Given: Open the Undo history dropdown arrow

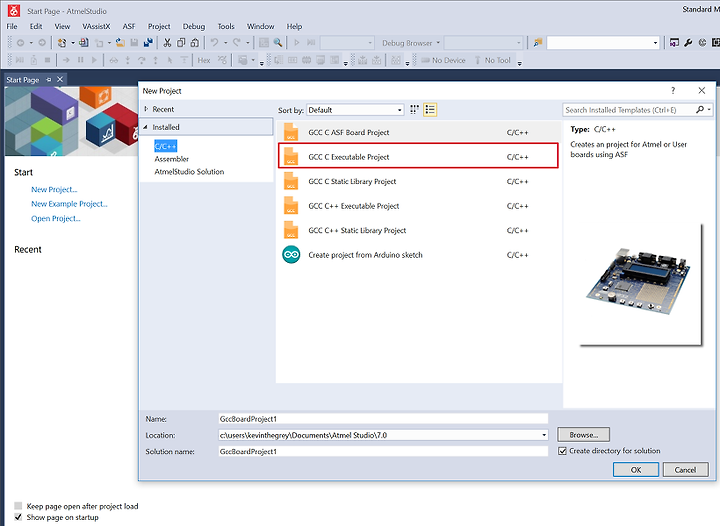Looking at the screenshot, I should pos(225,43).
